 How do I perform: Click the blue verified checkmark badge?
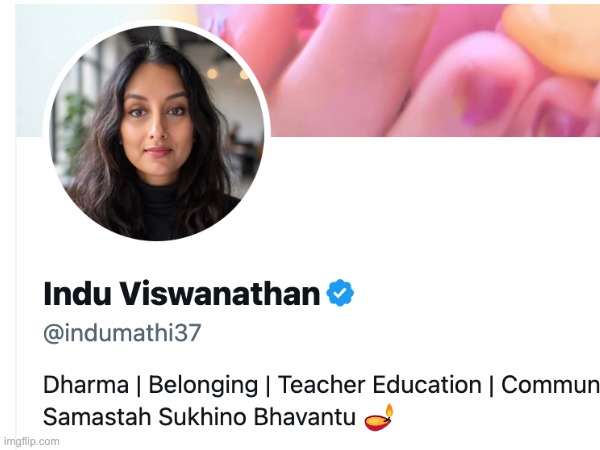click(x=340, y=293)
